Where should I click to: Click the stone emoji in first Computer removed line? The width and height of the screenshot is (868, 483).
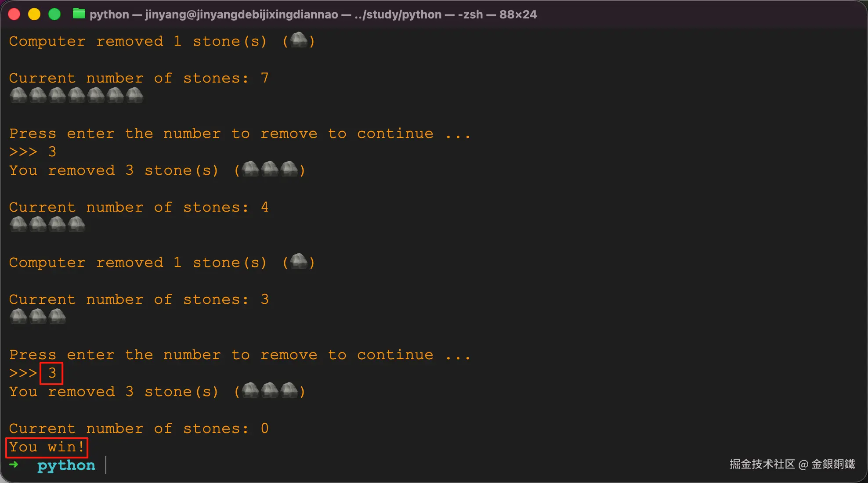click(299, 40)
